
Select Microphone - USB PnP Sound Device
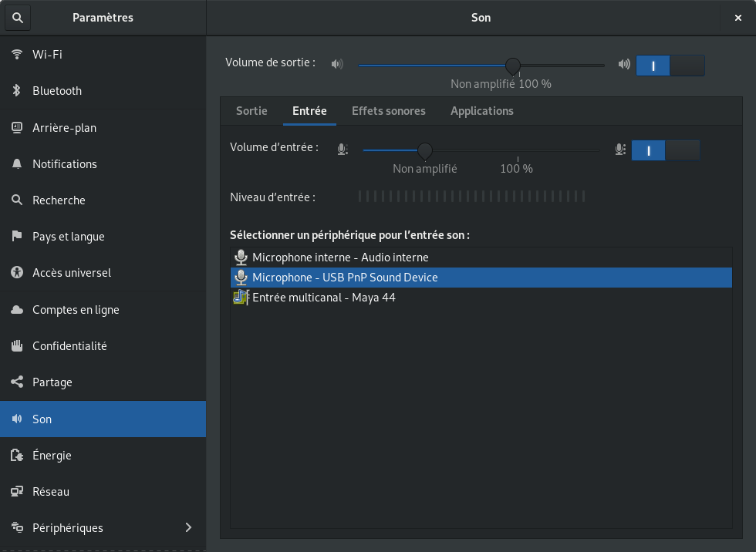(345, 278)
